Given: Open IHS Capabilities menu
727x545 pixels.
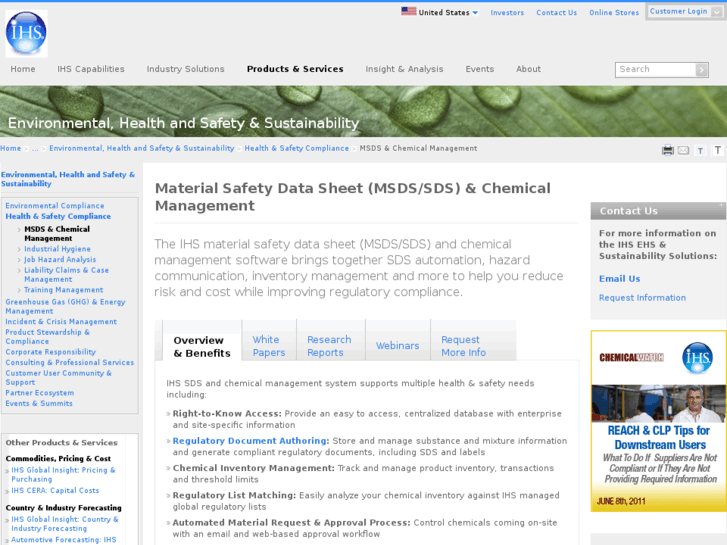Looking at the screenshot, I should [x=91, y=69].
